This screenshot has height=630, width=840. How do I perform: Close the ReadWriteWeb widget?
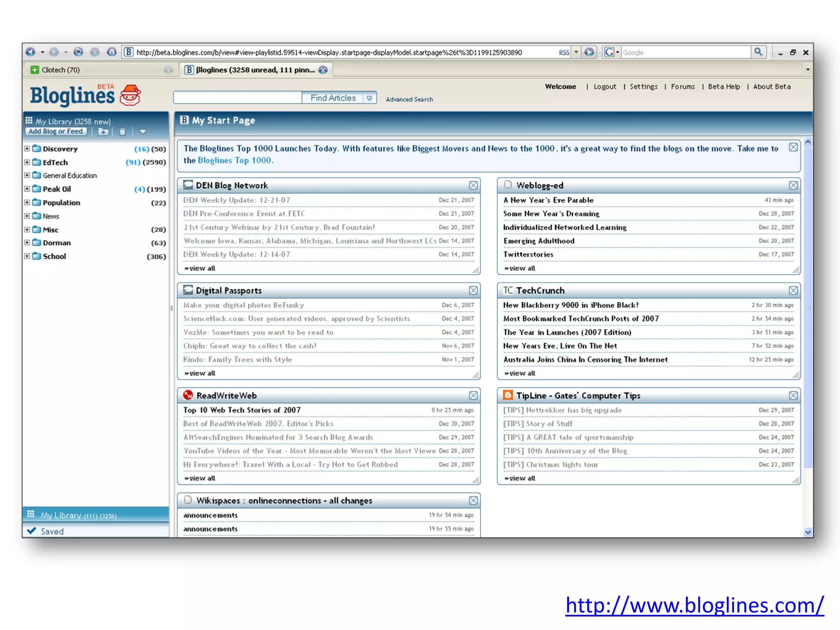pyautogui.click(x=473, y=395)
